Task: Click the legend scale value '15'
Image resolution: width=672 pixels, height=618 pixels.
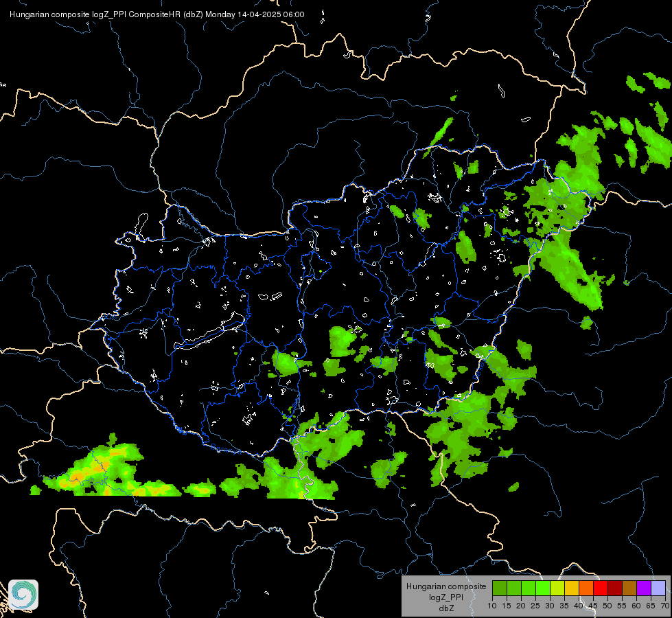Action: pos(507,606)
